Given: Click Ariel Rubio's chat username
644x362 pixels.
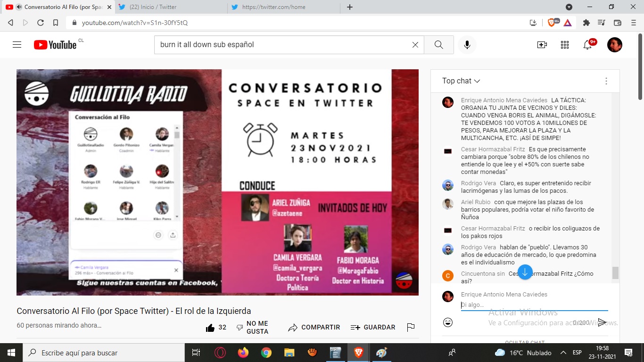Looking at the screenshot, I should [476, 202].
